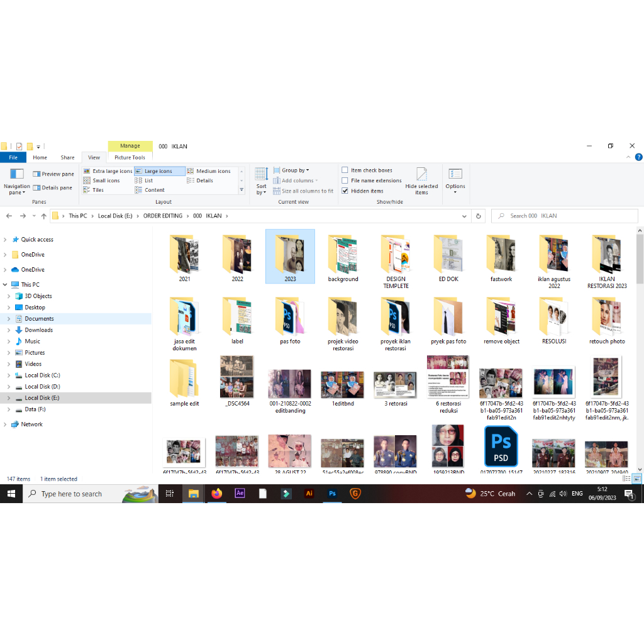The height and width of the screenshot is (644, 644).
Task: Expand Quick access in navigation tree
Action: pyautogui.click(x=5, y=240)
